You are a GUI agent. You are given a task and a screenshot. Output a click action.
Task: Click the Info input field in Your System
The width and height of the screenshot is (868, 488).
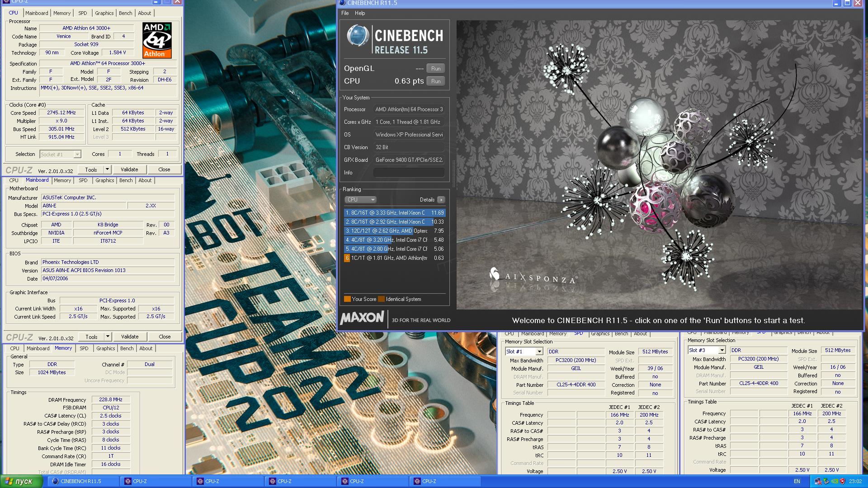409,173
